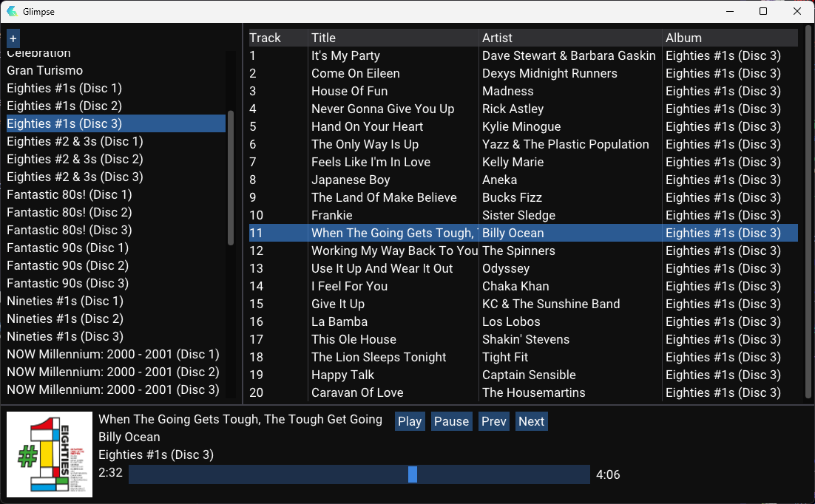Select Eighties #1s (Disc 2) album

tap(64, 106)
